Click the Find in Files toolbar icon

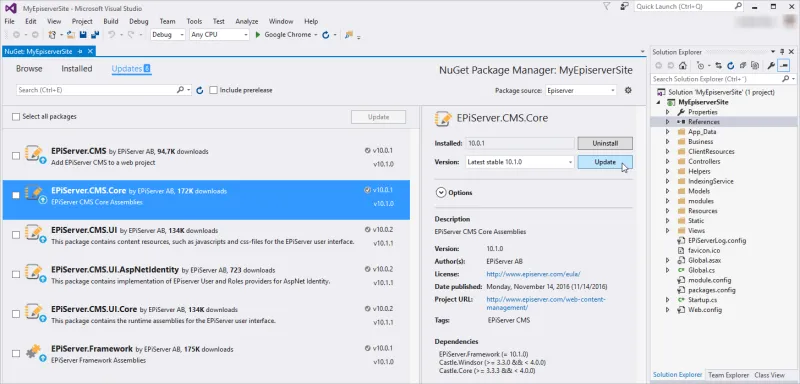click(x=349, y=35)
